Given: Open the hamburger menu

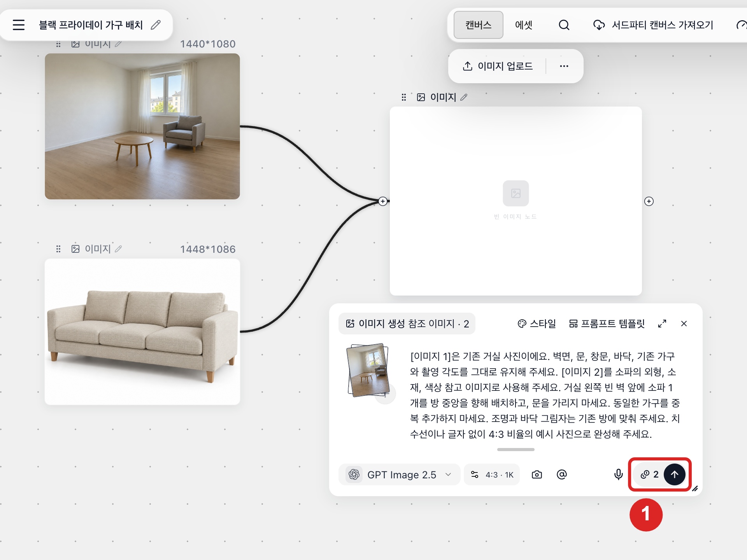Looking at the screenshot, I should point(19,25).
